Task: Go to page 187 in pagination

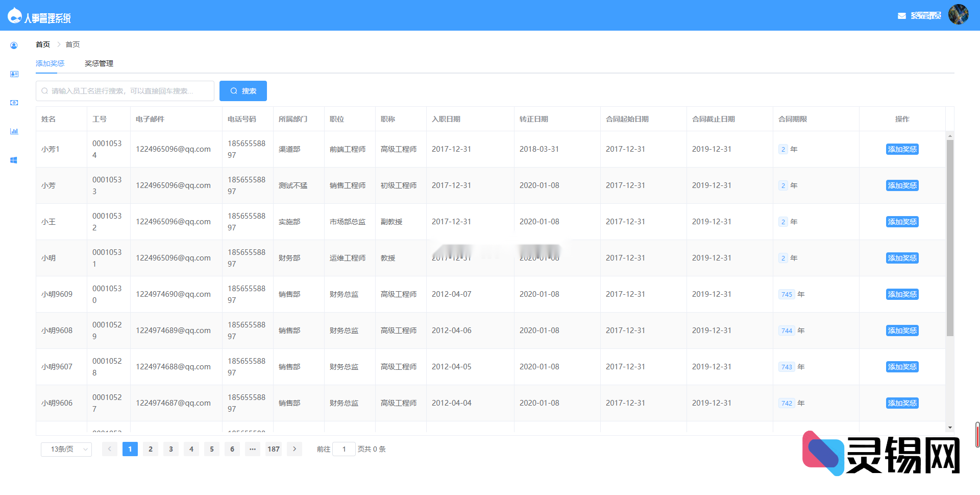Action: pos(273,449)
